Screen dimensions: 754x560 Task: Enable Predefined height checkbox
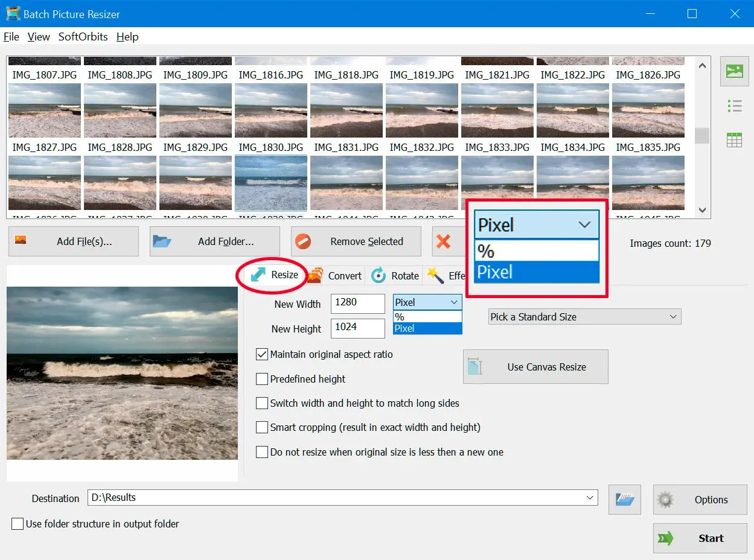coord(262,379)
